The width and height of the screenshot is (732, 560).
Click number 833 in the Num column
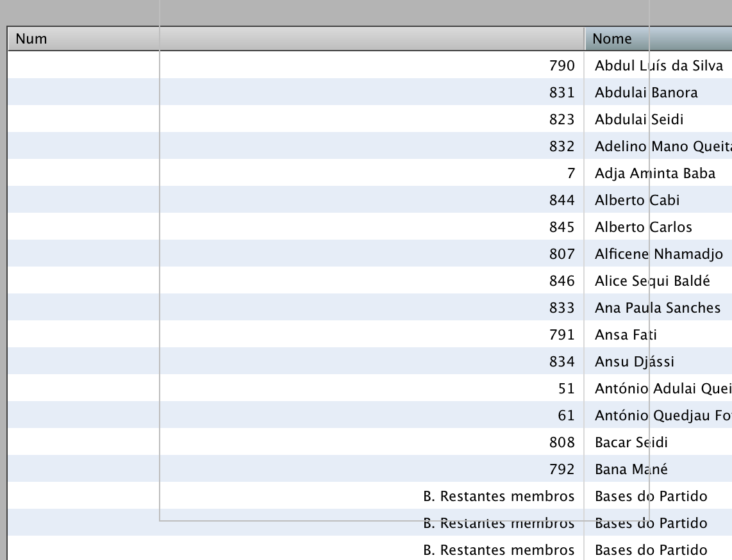click(561, 308)
